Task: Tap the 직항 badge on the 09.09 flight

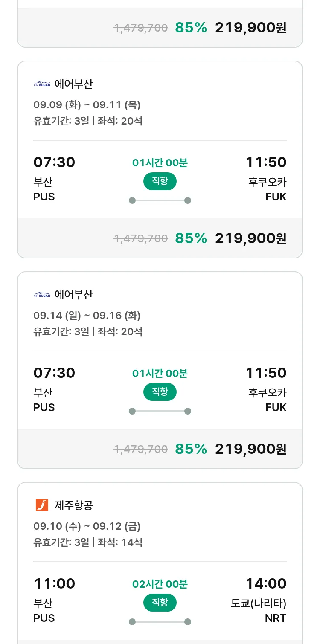Action: [x=160, y=181]
